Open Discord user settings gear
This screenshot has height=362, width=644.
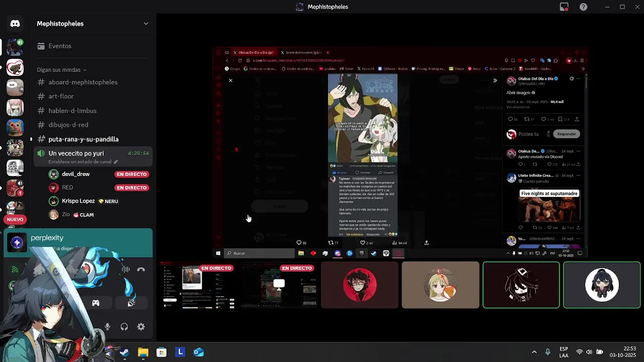[x=141, y=327]
